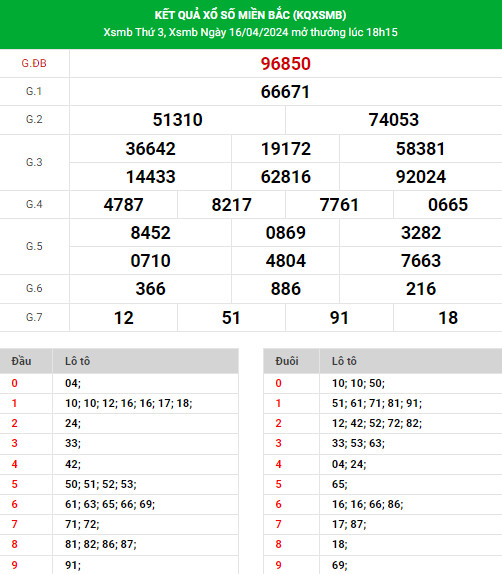The width and height of the screenshot is (502, 574).
Task: Click the G.ĐB row label
Action: [34, 63]
